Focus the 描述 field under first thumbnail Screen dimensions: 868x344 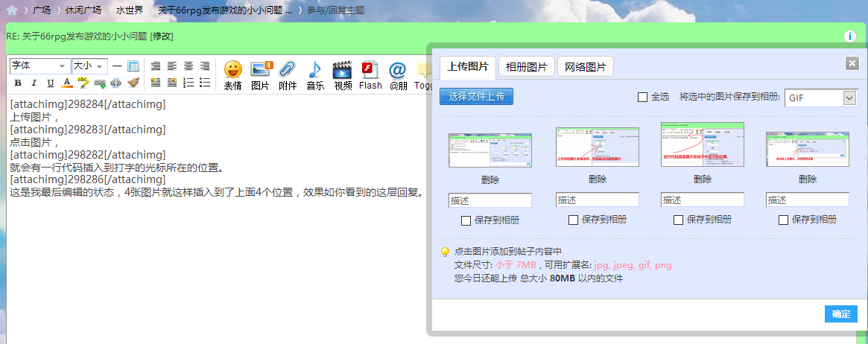tap(490, 200)
